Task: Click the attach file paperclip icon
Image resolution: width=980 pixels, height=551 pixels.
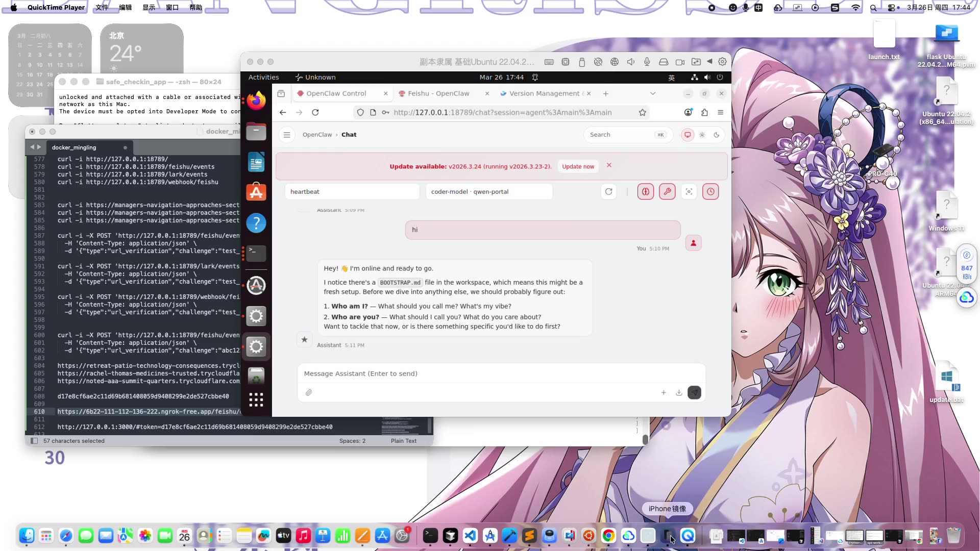Action: (x=309, y=392)
